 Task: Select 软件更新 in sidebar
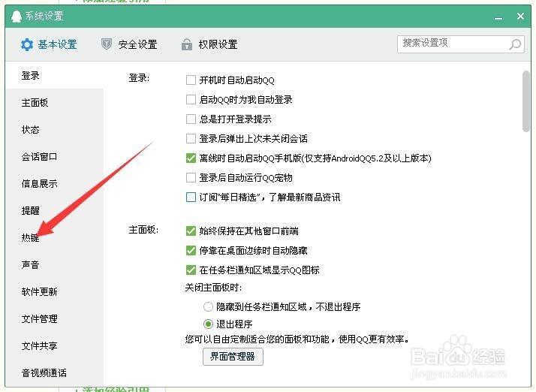tap(39, 292)
